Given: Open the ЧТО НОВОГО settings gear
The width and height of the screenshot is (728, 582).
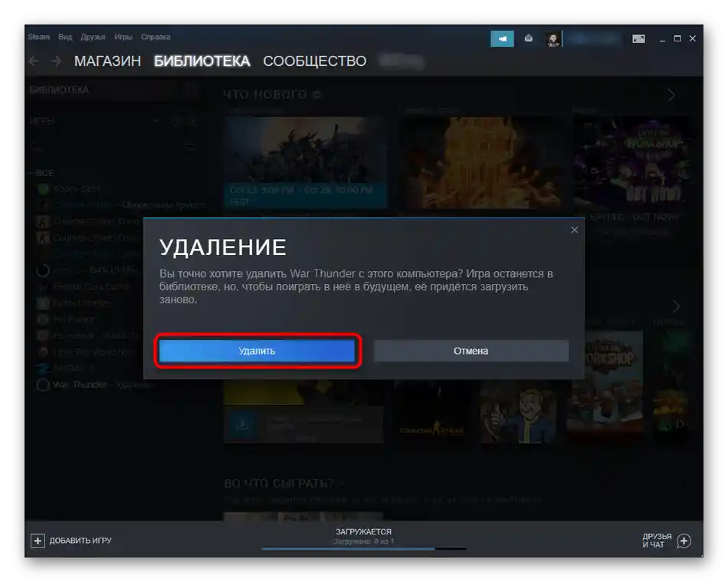Looking at the screenshot, I should tap(317, 95).
